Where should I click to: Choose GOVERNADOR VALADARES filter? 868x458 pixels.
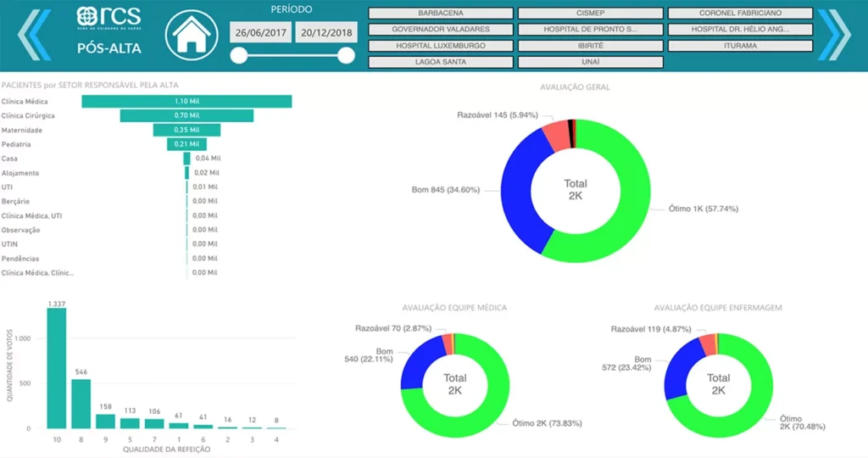point(441,30)
